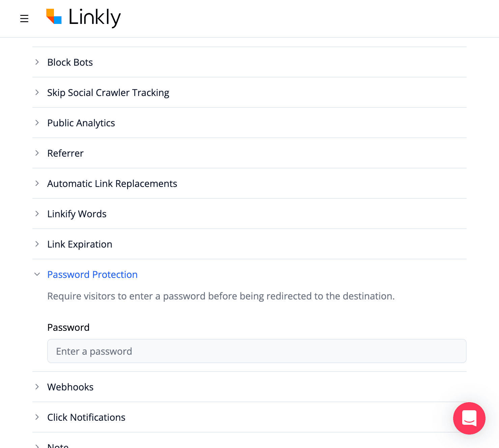Expand the Automatic Link Replacements section

[x=112, y=183]
